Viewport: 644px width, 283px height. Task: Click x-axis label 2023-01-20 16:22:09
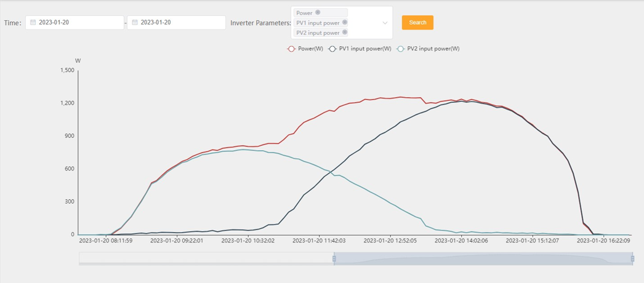[604, 241]
